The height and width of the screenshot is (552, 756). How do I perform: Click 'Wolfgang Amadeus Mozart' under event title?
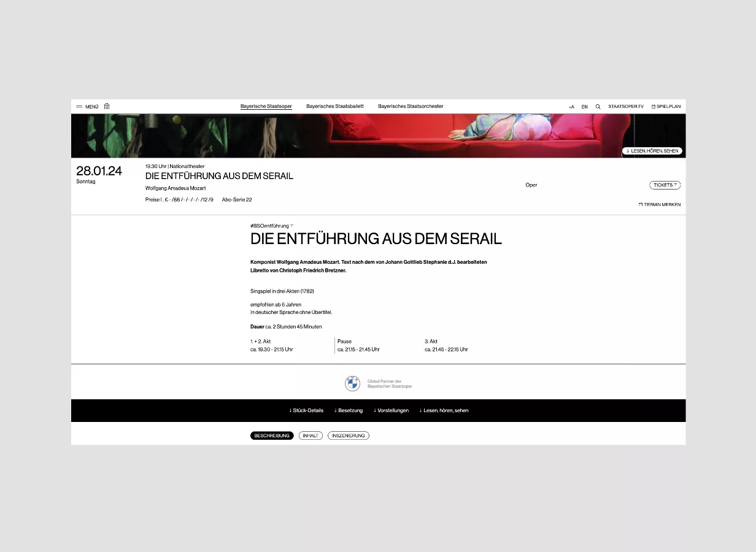point(175,188)
